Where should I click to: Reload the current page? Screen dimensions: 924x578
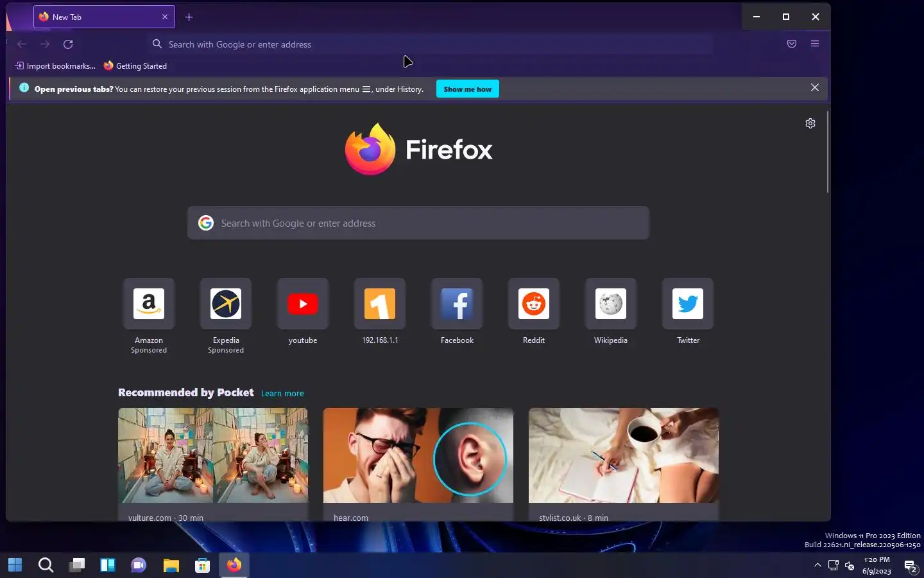pyautogui.click(x=68, y=44)
